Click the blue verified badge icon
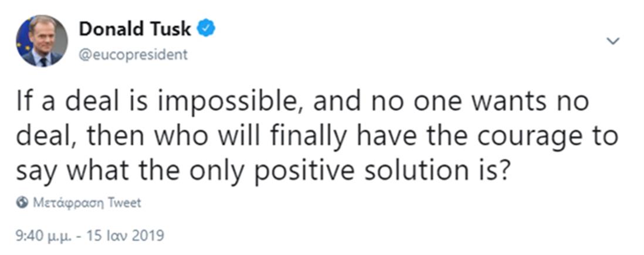The image size is (644, 255). click(206, 28)
